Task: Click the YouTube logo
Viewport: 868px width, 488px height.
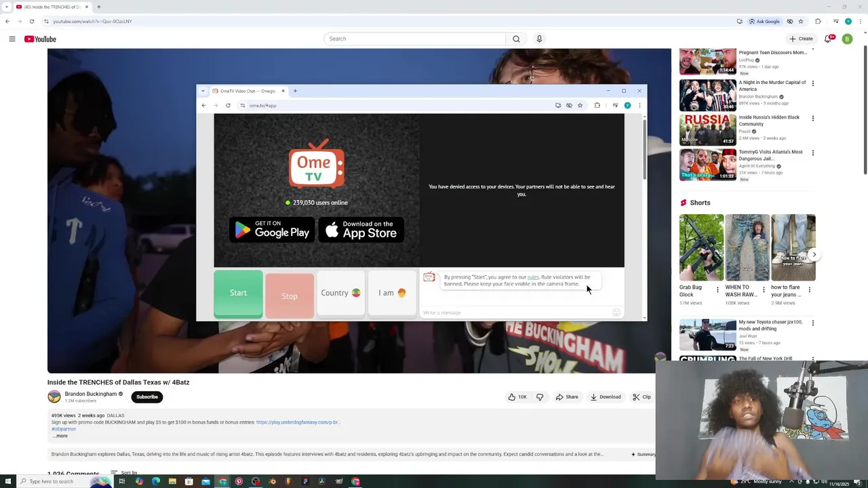Action: (40, 39)
